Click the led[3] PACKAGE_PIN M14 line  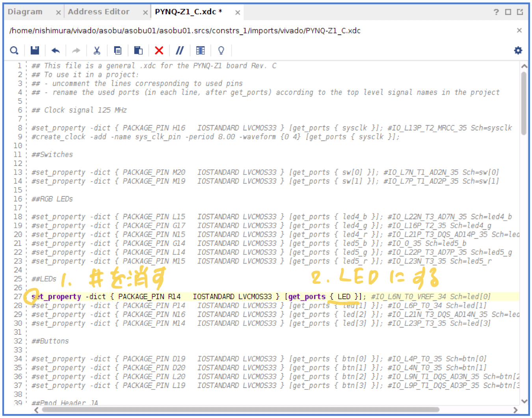coord(261,323)
